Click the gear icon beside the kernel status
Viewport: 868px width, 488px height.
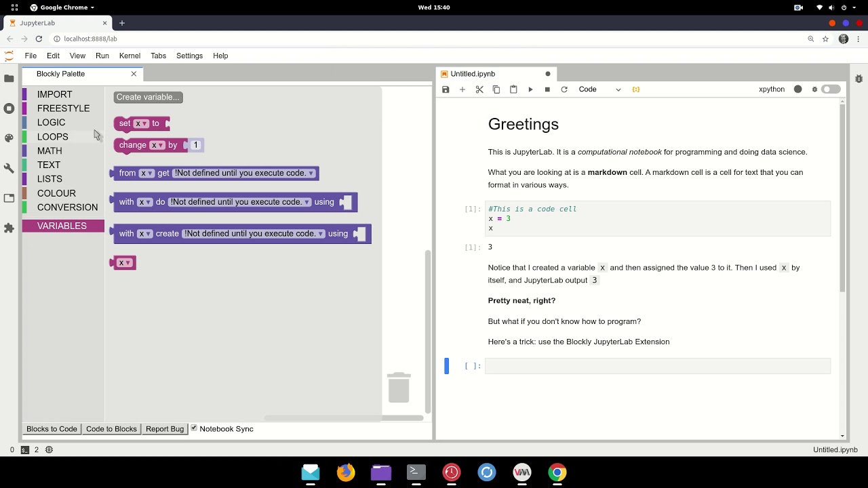(814, 89)
